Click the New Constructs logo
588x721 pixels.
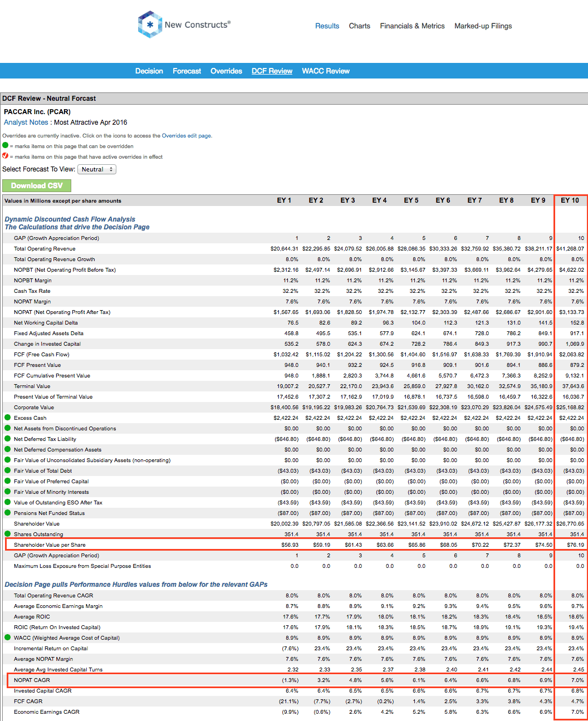[x=184, y=24]
